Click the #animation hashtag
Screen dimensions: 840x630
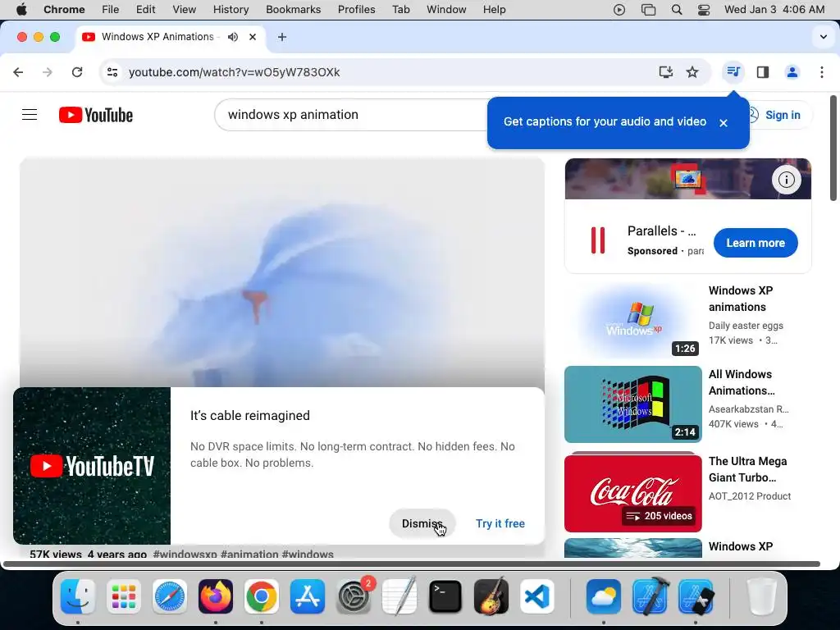(249, 554)
